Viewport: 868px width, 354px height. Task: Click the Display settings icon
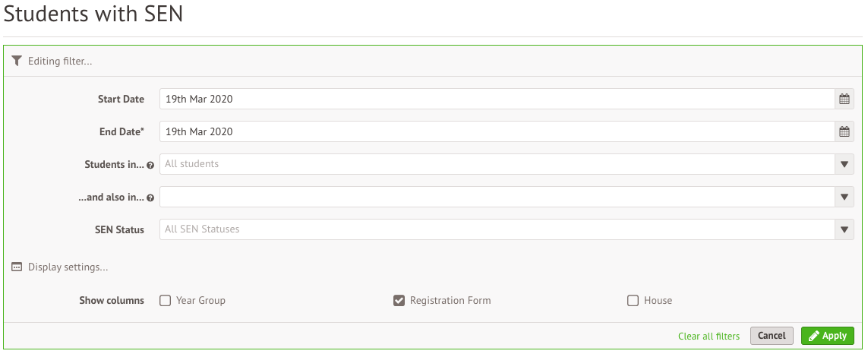[17, 267]
